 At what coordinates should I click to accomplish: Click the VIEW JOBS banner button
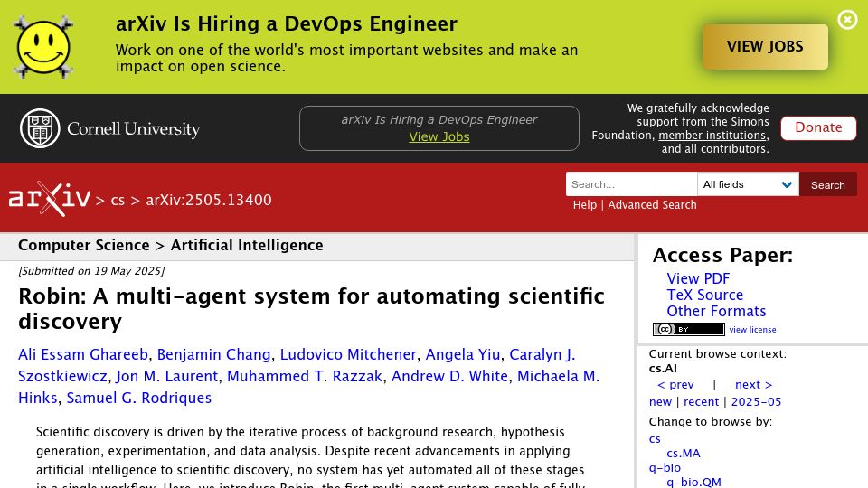[x=765, y=46]
